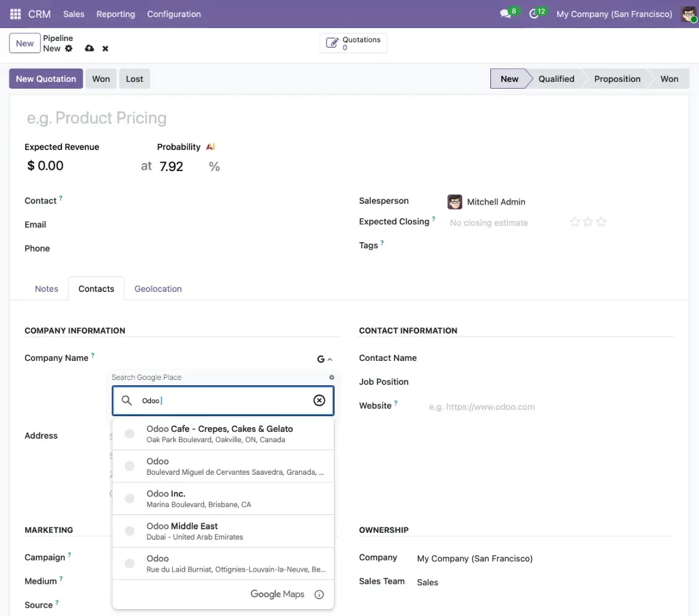
Task: Set stage to Proposition
Action: click(x=617, y=78)
